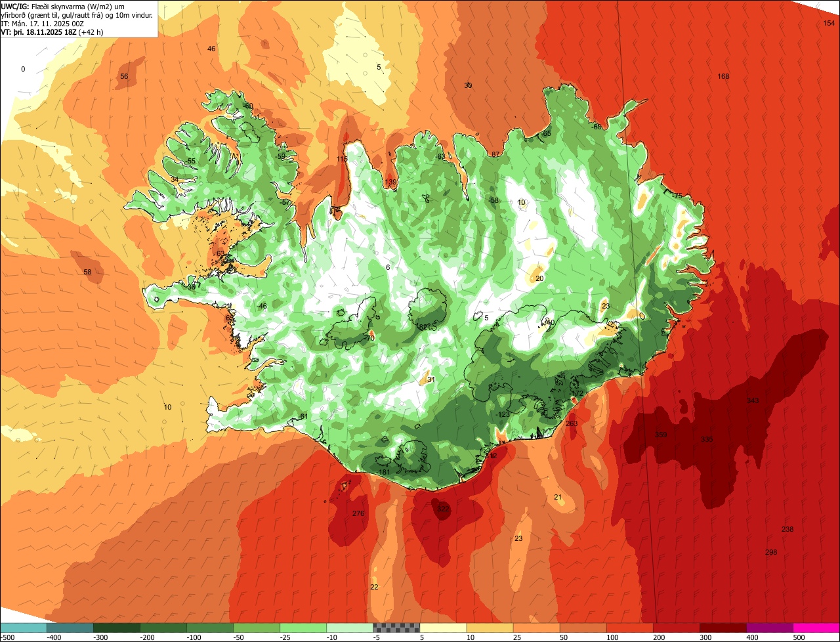Select the coastal value '263'
This screenshot has width=840, height=642.
tap(572, 423)
